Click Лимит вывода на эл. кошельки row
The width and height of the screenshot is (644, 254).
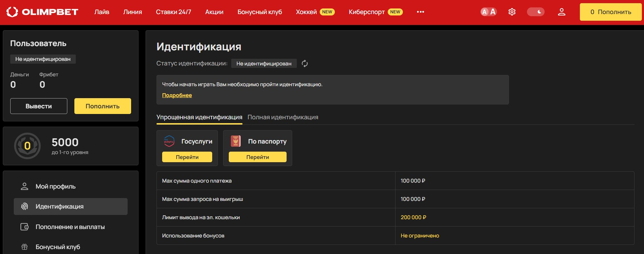[x=395, y=217]
